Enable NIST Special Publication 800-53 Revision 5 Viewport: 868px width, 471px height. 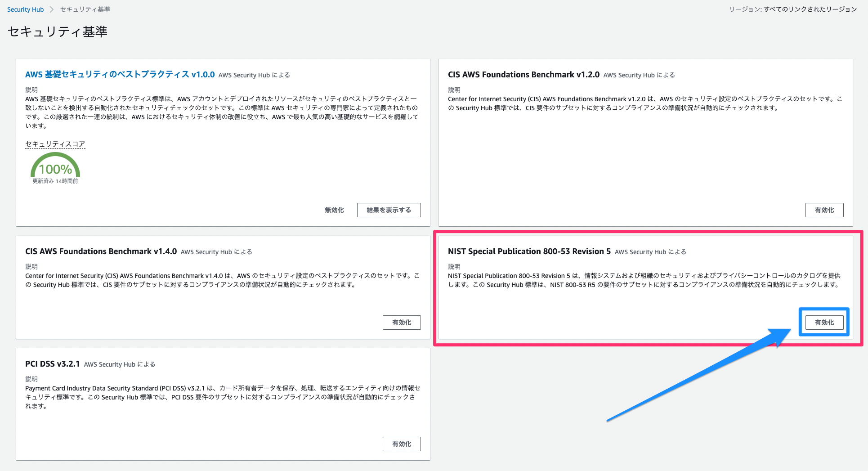(x=824, y=323)
